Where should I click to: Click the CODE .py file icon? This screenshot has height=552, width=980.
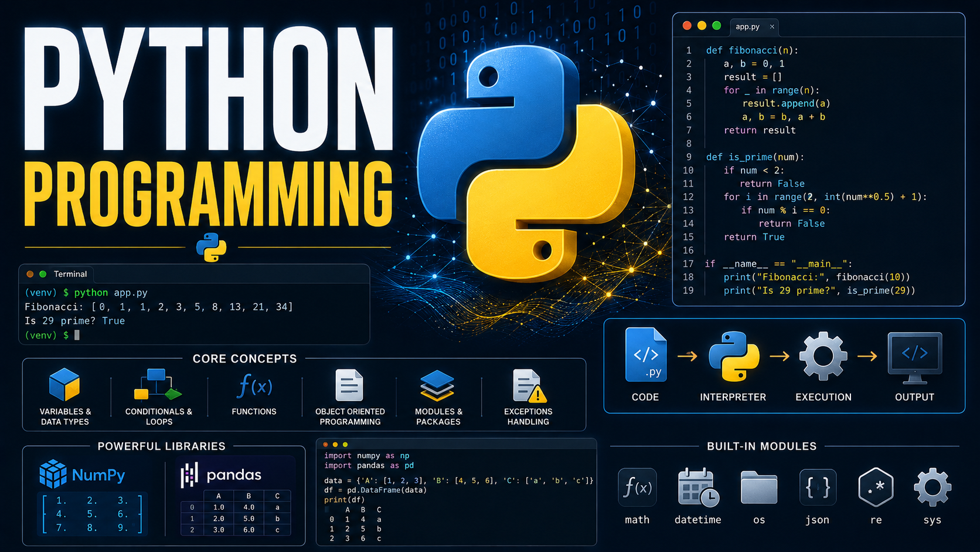tap(646, 355)
